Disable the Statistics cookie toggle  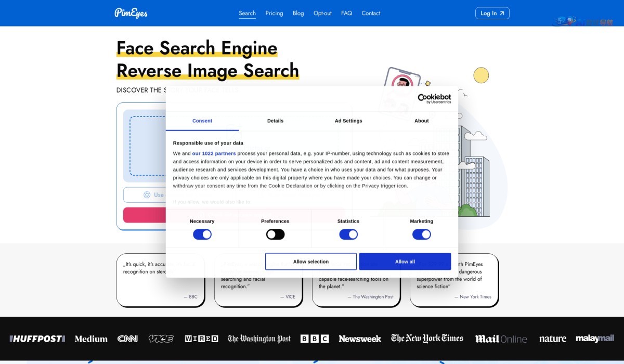[x=348, y=235]
